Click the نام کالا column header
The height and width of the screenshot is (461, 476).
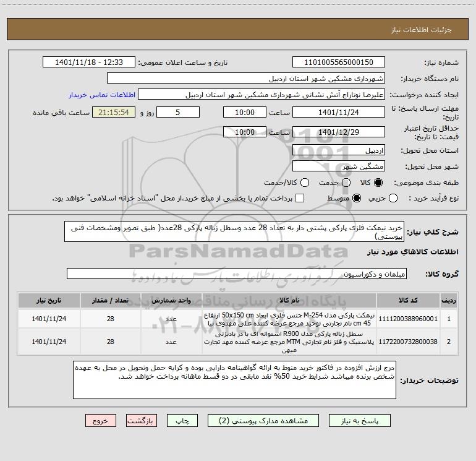click(x=289, y=300)
